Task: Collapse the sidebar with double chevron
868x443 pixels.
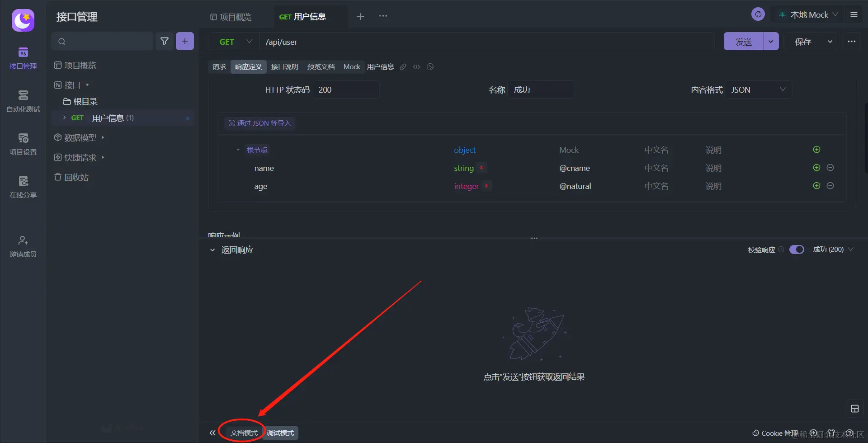Action: 212,433
